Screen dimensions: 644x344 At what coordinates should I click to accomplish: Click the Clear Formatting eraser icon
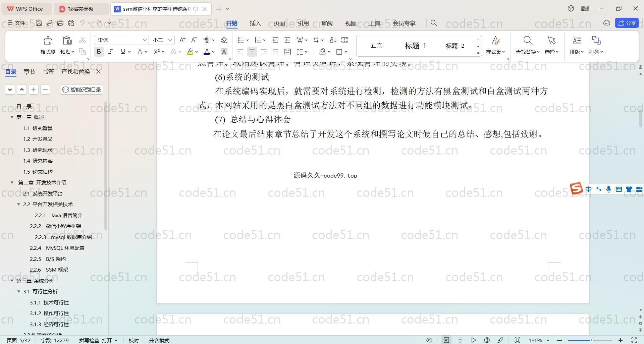224,40
